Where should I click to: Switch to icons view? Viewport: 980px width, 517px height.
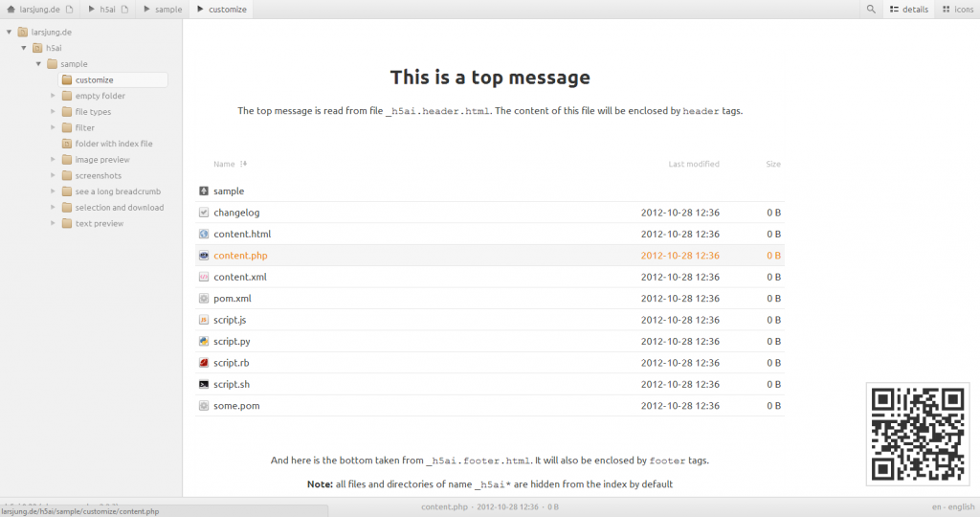tap(957, 9)
